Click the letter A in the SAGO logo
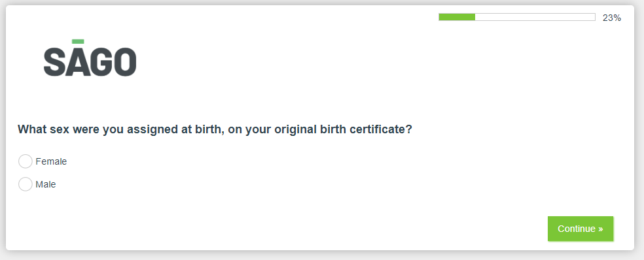Image resolution: width=644 pixels, height=260 pixels. click(78, 62)
